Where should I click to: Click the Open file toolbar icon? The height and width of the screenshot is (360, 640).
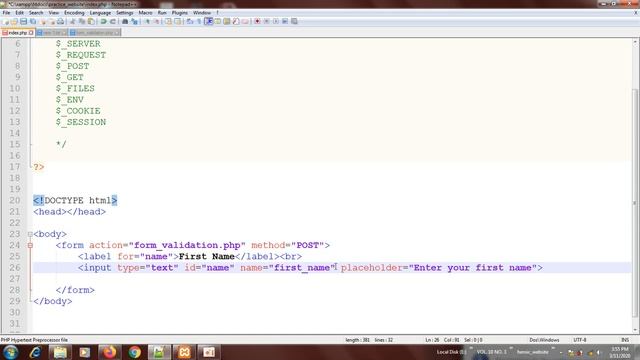14,21
